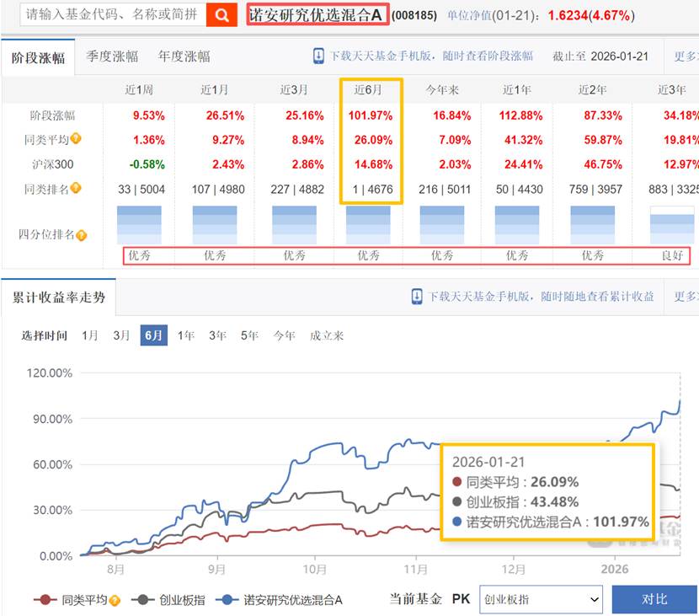The height and width of the screenshot is (616, 699).
Task: Click the help icon next to 同类平均 row
Action: [x=77, y=139]
